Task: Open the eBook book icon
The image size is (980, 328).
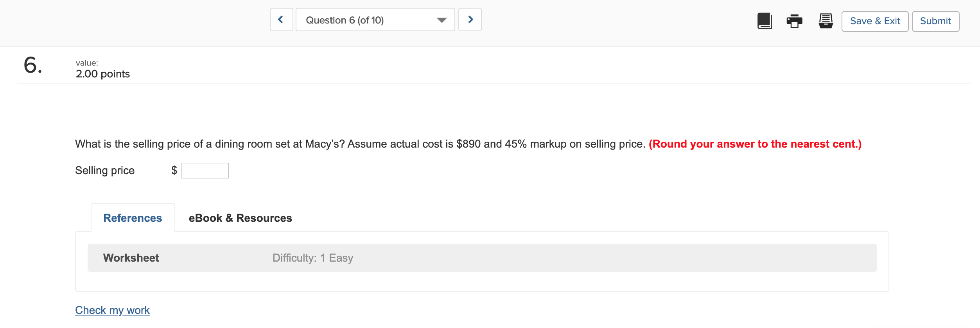Action: tap(764, 21)
